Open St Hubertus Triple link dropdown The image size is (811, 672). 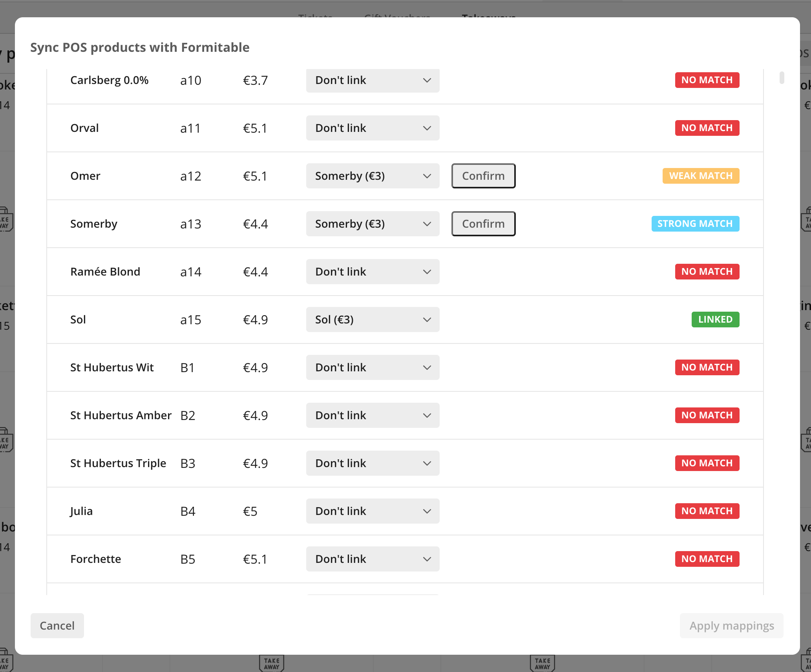coord(373,463)
